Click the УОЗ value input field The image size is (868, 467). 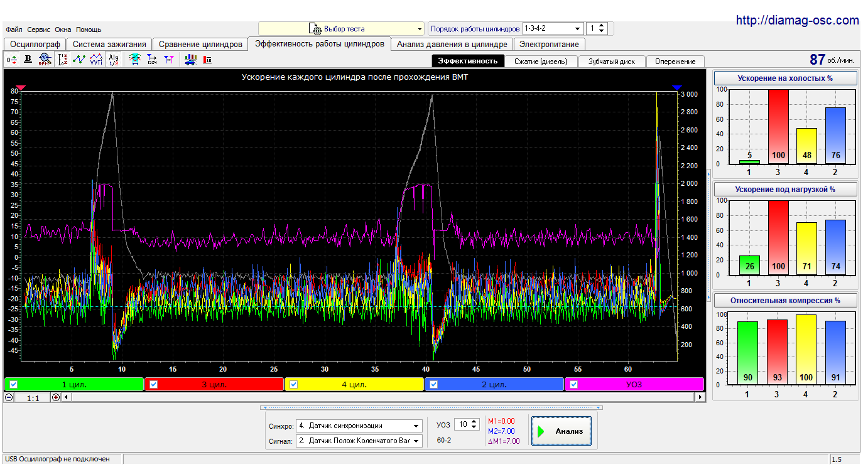pyautogui.click(x=462, y=425)
